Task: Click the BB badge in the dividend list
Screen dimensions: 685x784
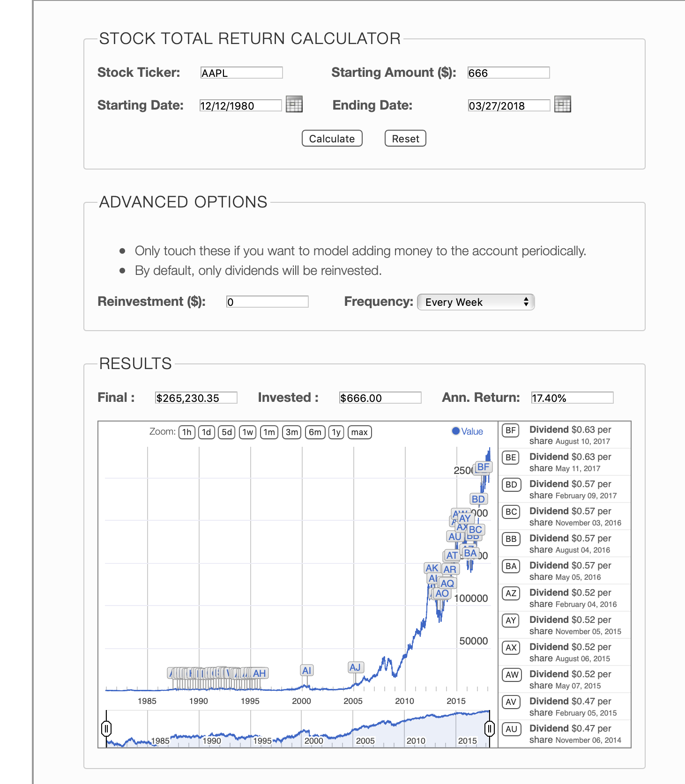Action: [511, 539]
